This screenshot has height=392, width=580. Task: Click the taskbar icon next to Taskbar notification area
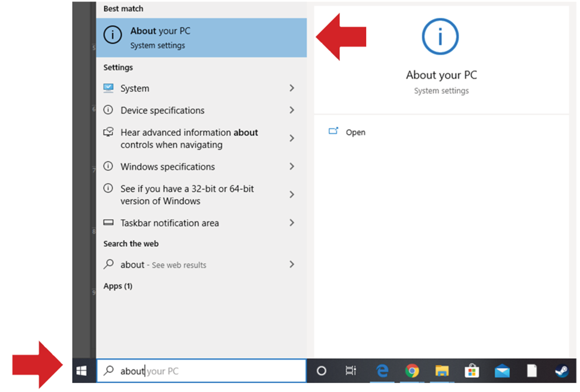pos(108,222)
